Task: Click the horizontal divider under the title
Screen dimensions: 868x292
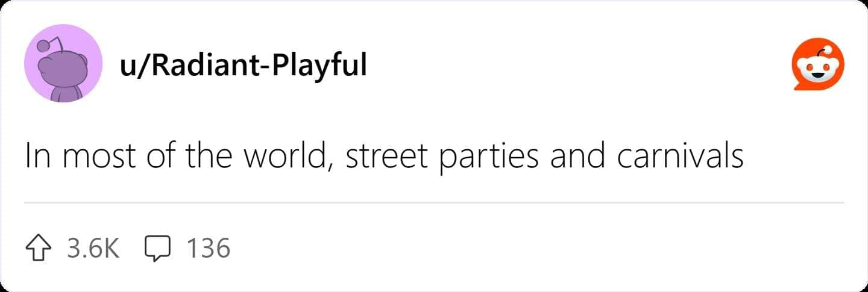Action: [434, 203]
